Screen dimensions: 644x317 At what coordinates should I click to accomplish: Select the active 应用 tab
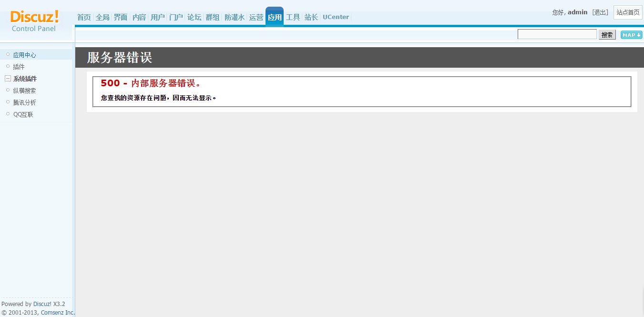coord(275,17)
